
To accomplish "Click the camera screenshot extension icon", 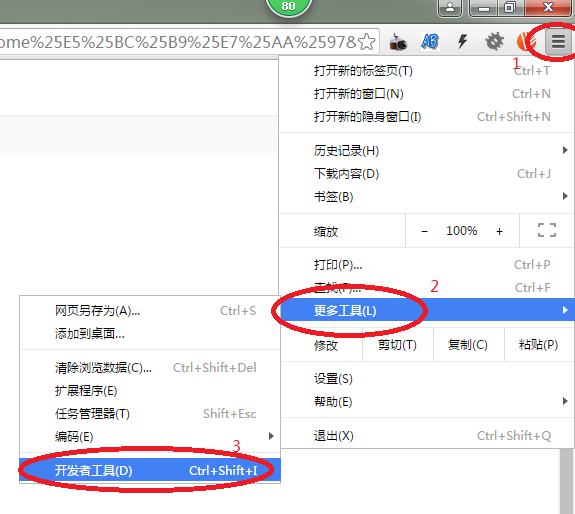I will (398, 41).
